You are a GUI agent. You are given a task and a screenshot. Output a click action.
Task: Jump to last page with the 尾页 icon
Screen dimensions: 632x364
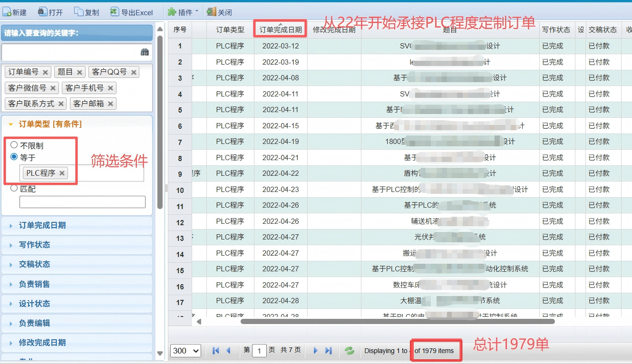328,351
